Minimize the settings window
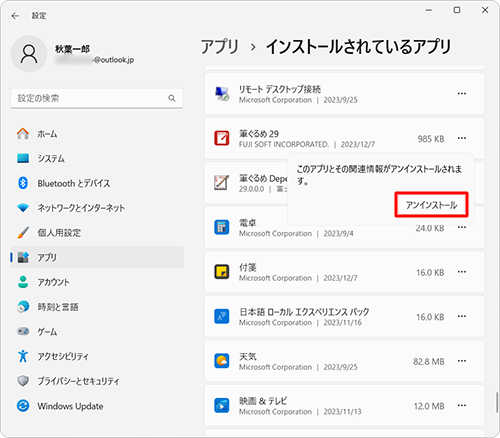Image resolution: width=500 pixels, height=438 pixels. point(429,10)
